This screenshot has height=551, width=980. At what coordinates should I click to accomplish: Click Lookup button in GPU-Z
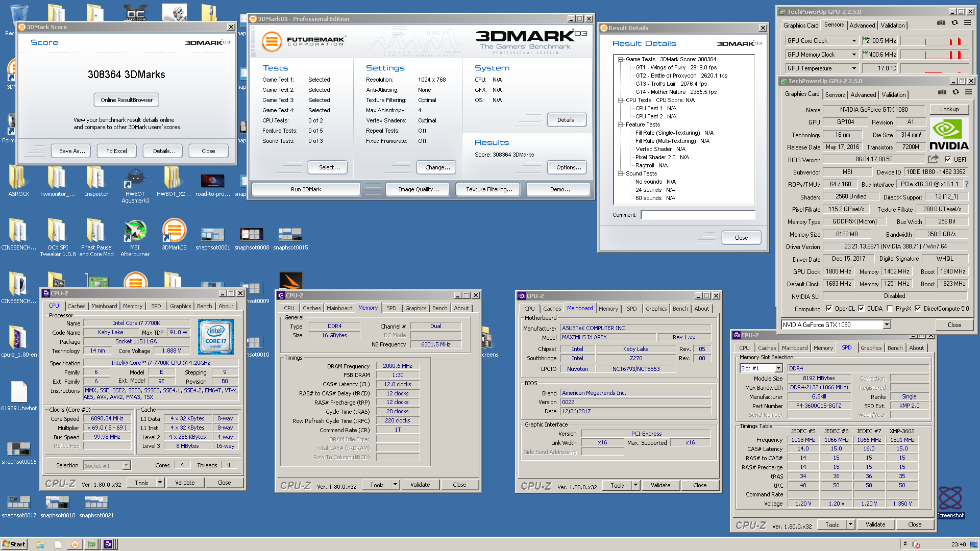click(949, 109)
